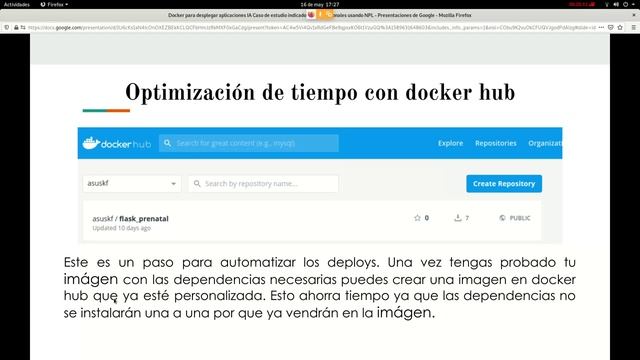Click the volume speaker icon
This screenshot has height=360, width=640.
point(616,4)
